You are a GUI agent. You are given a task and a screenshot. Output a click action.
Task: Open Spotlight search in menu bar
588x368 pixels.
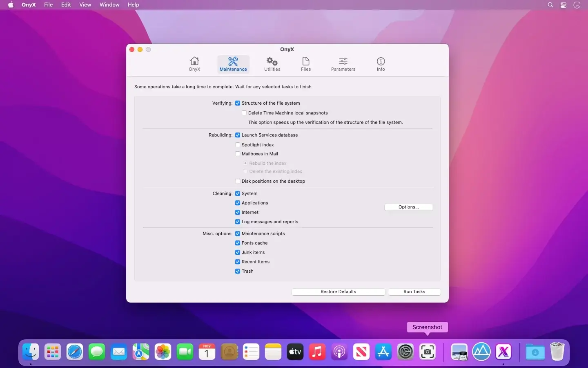pos(550,5)
